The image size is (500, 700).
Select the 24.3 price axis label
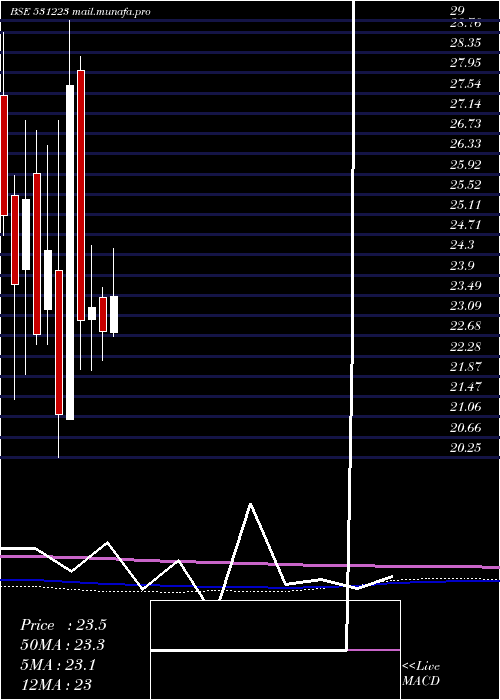click(x=462, y=245)
